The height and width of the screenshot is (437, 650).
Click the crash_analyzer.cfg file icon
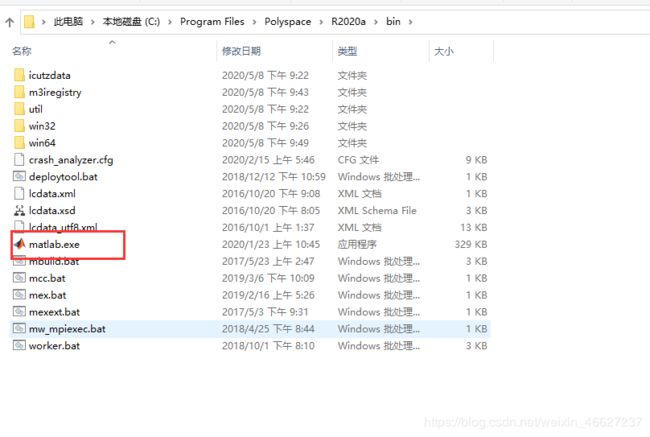[x=19, y=160]
